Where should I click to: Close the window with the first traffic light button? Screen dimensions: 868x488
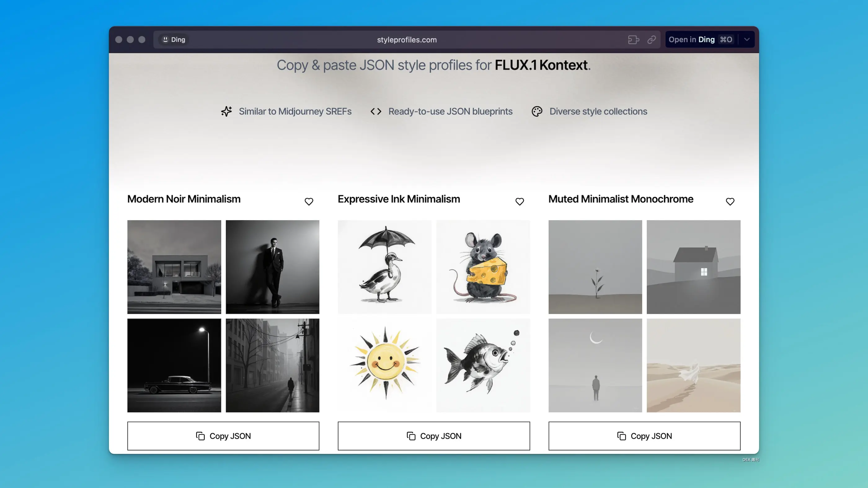coord(119,39)
